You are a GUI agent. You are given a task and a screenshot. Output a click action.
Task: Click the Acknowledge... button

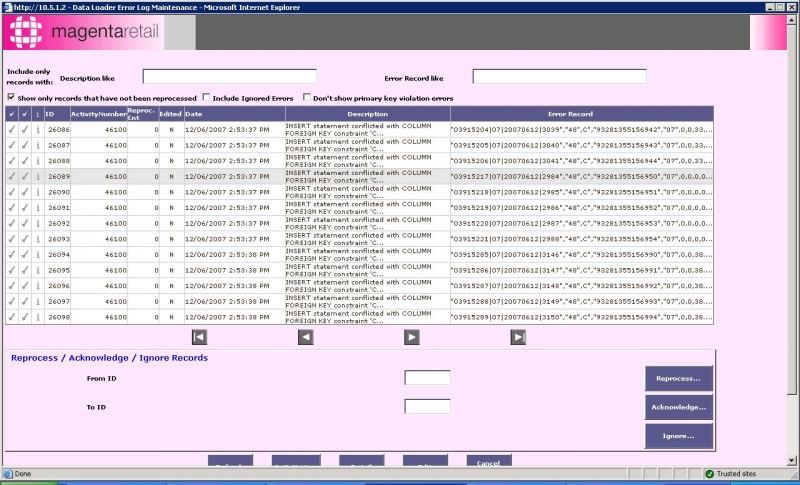coord(679,407)
